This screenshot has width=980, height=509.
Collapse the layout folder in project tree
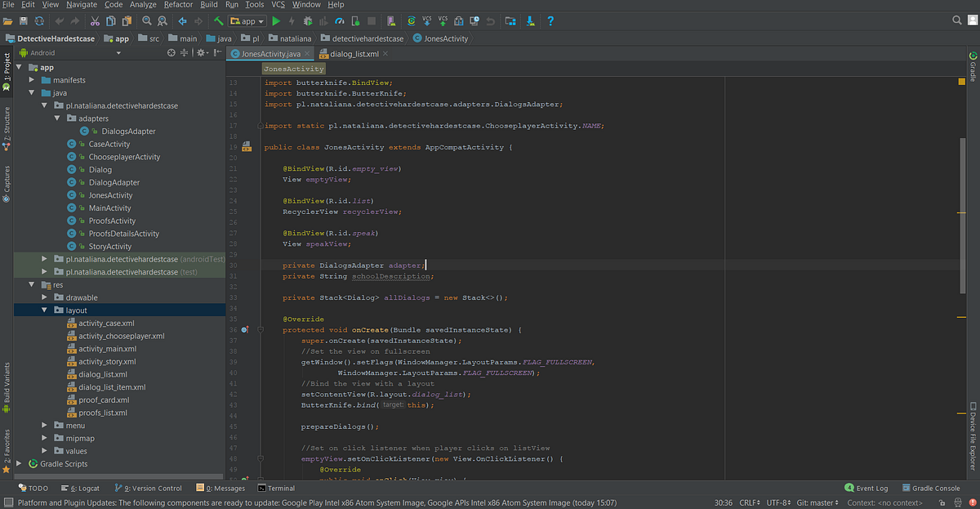(46, 310)
